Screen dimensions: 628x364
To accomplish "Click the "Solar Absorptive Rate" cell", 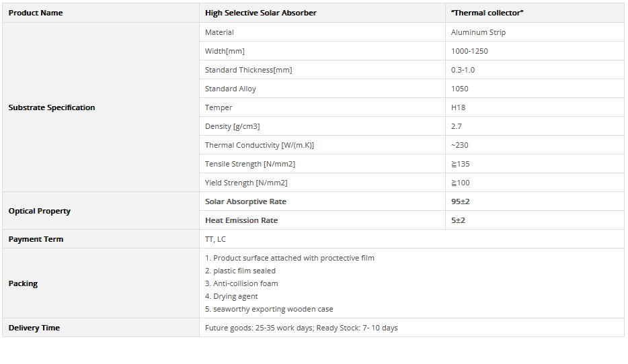I will tap(245, 201).
